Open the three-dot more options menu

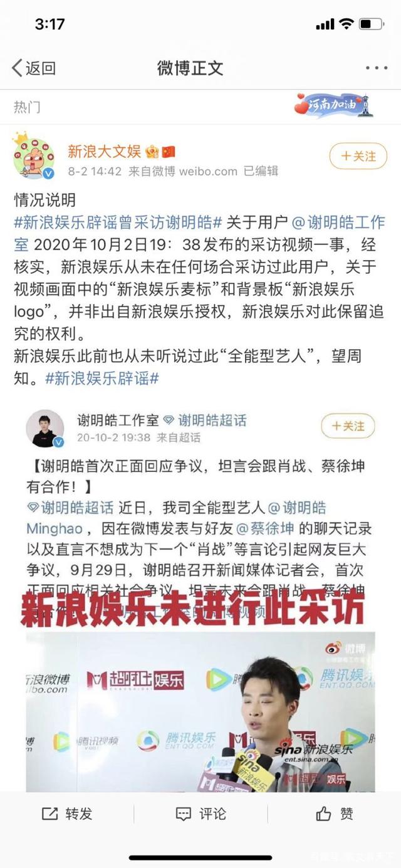click(377, 68)
